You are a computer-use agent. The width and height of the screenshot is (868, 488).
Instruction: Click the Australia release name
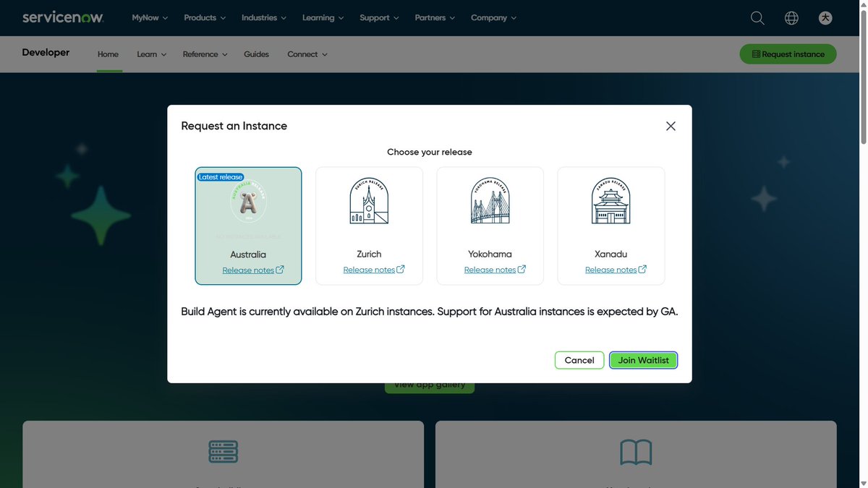[248, 254]
